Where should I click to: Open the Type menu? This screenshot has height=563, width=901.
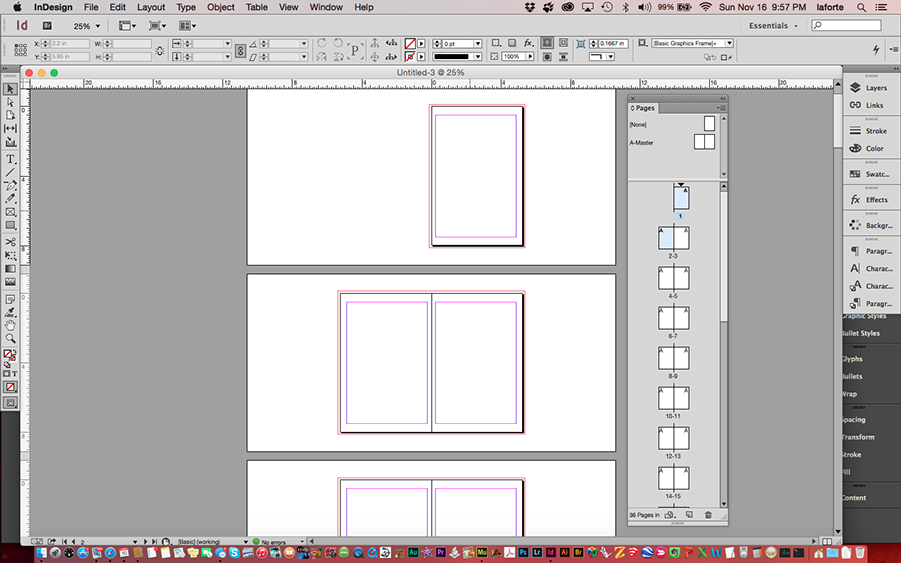coord(186,7)
